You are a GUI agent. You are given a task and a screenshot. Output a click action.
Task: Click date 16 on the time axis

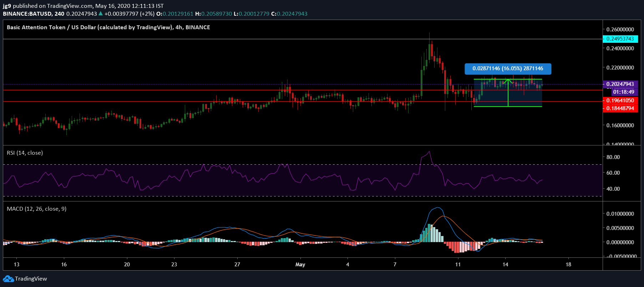coord(64,265)
